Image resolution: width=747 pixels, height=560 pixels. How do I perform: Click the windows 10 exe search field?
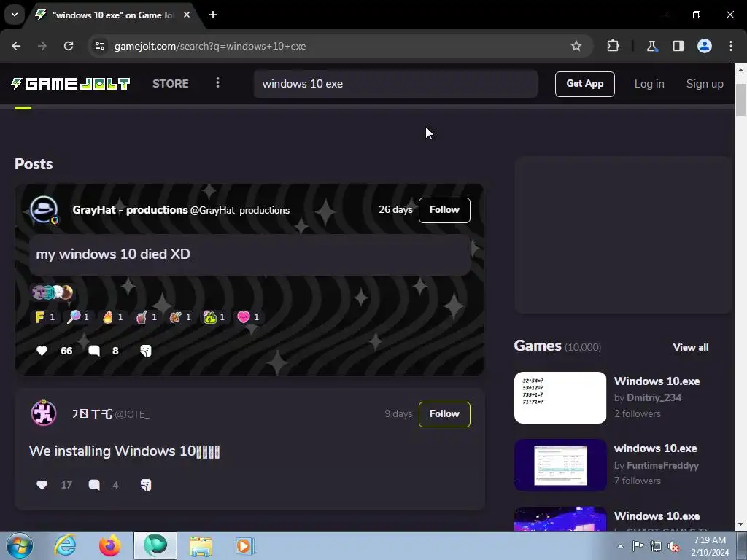pyautogui.click(x=395, y=84)
